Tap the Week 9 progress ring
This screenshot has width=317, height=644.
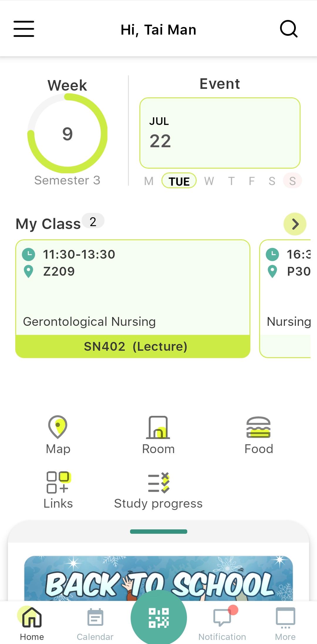[x=68, y=133]
